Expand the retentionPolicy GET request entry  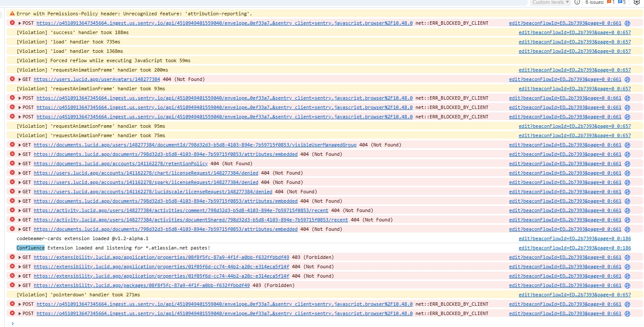[20, 163]
